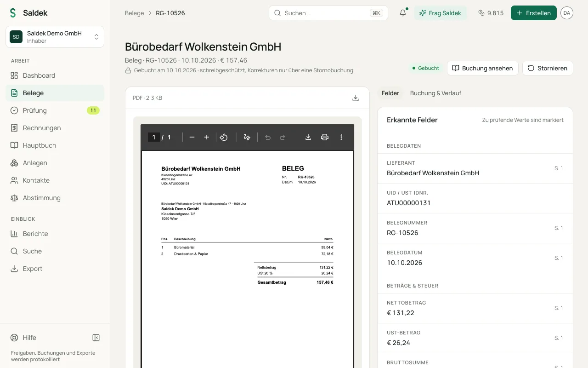This screenshot has height=368, width=588.
Task: Open Suche in the sidebar
Action: coord(55,251)
